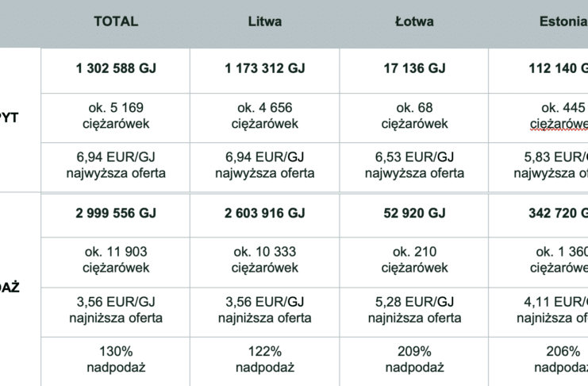Click cell with 1 173 312 GJ
Viewport: 588px width, 386px height.
click(265, 71)
